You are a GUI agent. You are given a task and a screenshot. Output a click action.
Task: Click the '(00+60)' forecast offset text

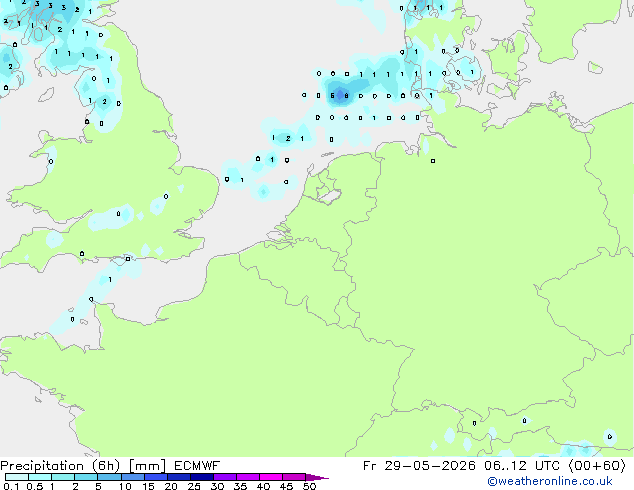tap(597, 466)
